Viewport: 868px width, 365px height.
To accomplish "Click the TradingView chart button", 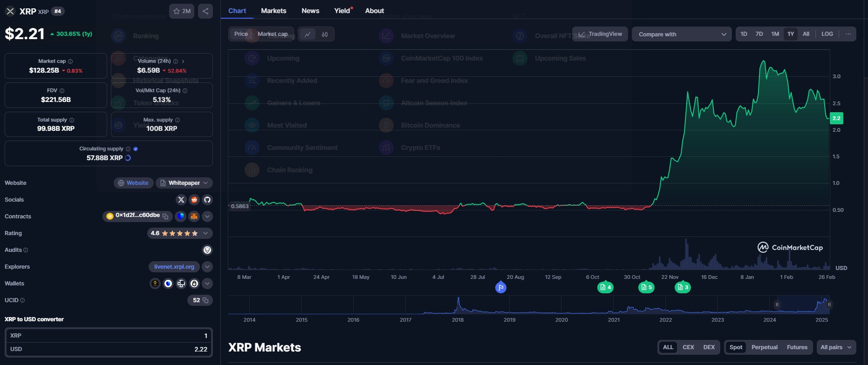I will (600, 34).
